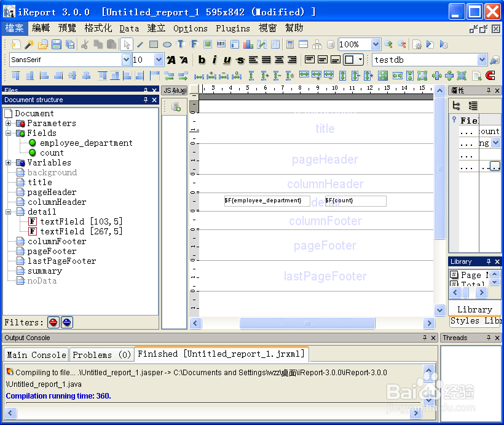Toggle italic text formatting
Viewport: 504px width, 425px height.
click(x=215, y=60)
